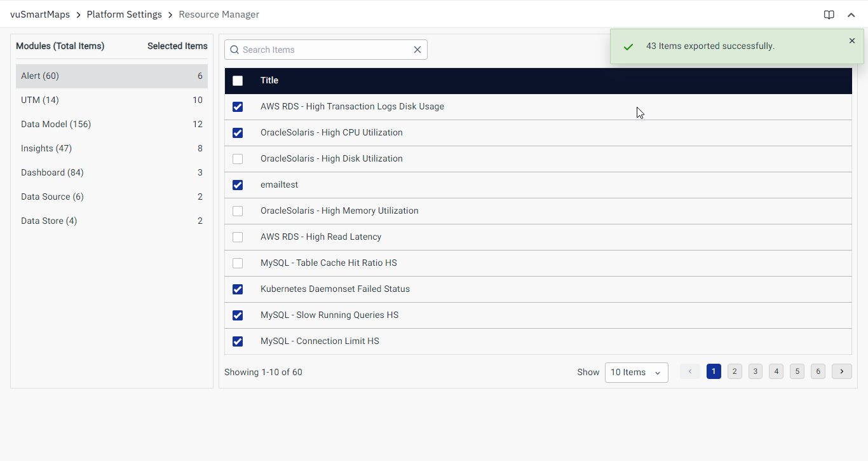Click the previous page arrow
This screenshot has width=868, height=461.
coord(689,371)
